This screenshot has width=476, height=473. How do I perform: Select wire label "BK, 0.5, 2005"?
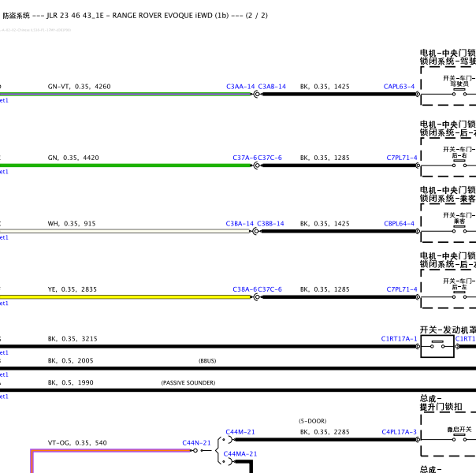[70, 361]
